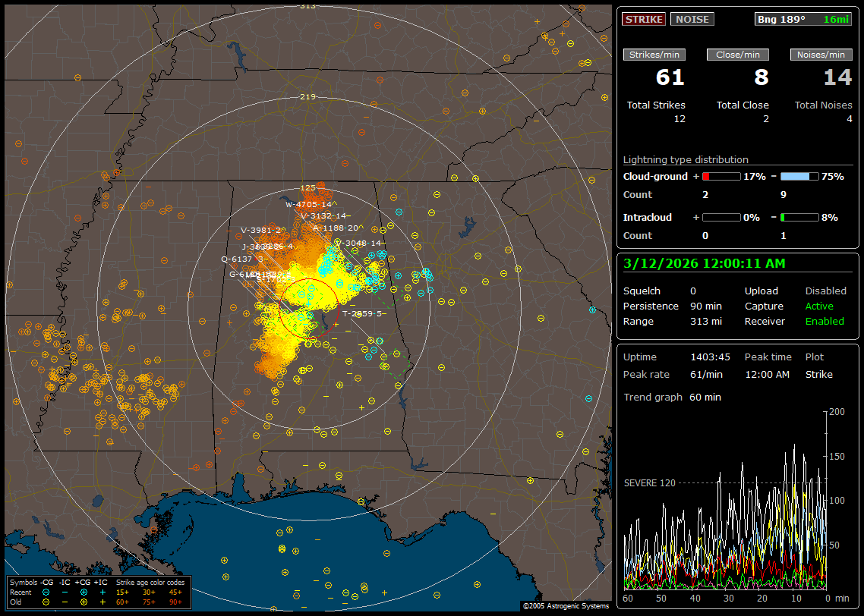The width and height of the screenshot is (864, 616).
Task: Click the old -CG yellow legend symbol
Action: pos(46,601)
